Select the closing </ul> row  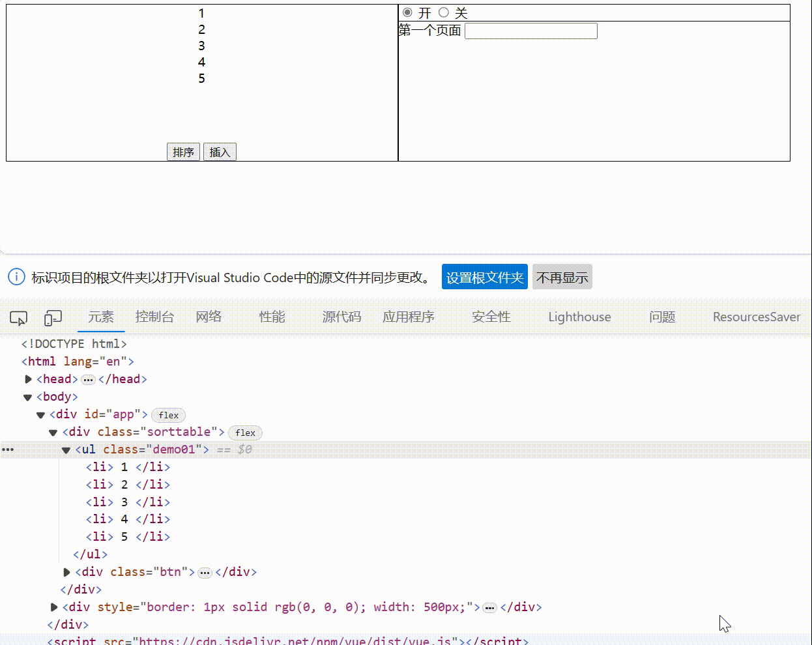coord(90,554)
